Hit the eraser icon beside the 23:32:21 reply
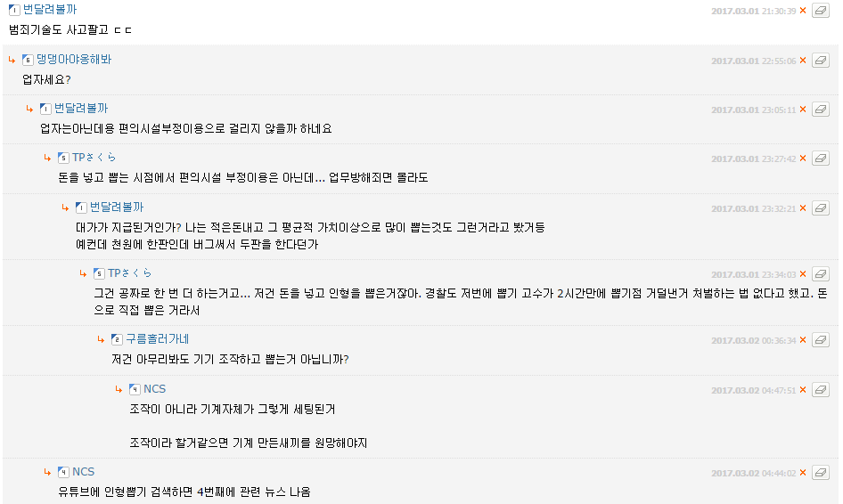 click(x=821, y=208)
